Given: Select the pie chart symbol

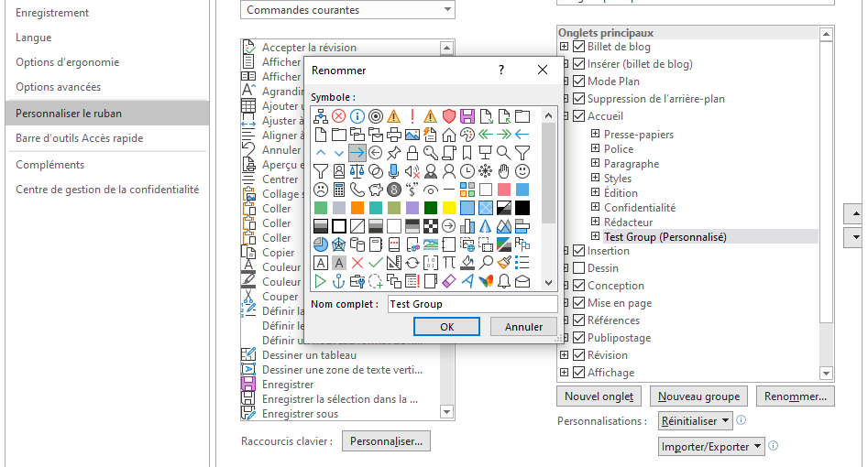Looking at the screenshot, I should click(321, 244).
